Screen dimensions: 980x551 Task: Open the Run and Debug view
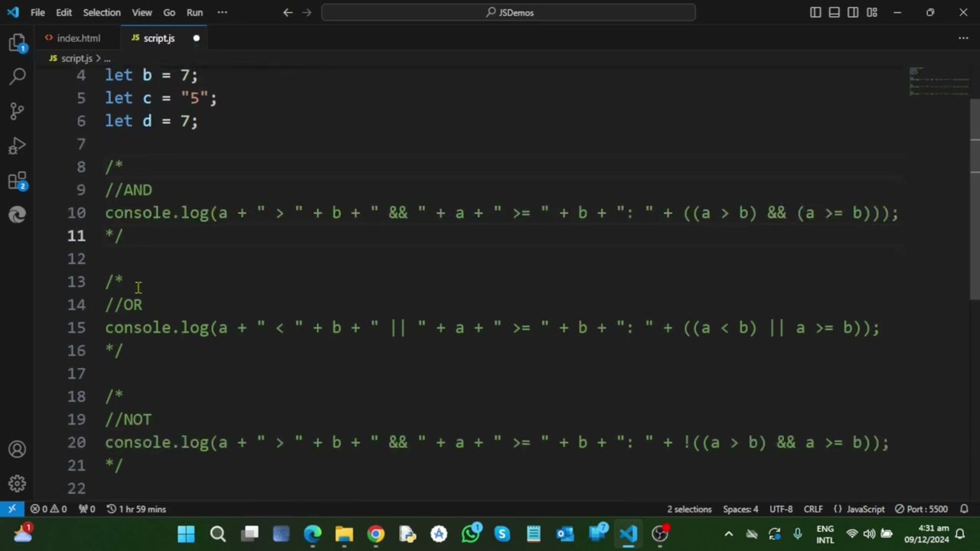coord(17,145)
